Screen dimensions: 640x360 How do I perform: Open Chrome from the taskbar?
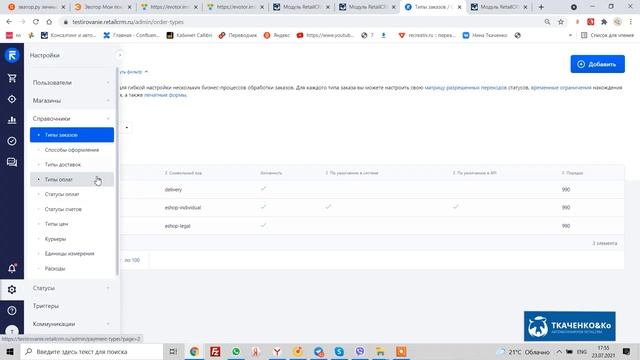coord(194,351)
